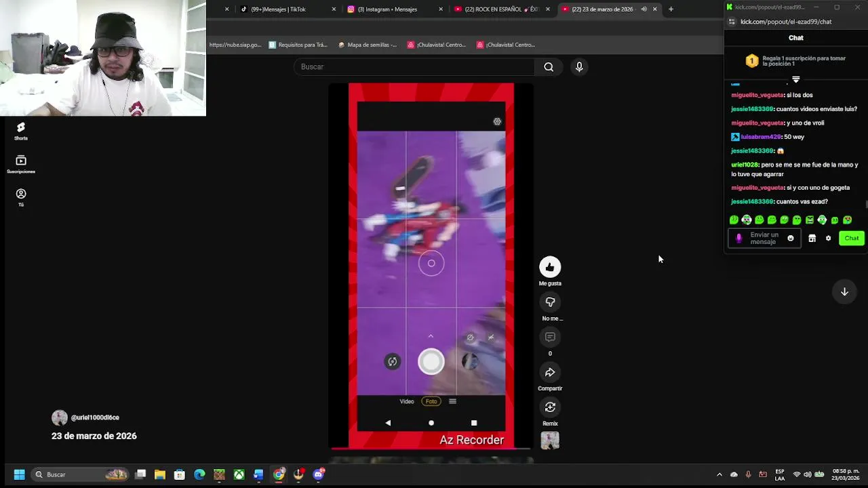The image size is (868, 488).
Task: Click the purple icon in chat input
Action: (739, 239)
